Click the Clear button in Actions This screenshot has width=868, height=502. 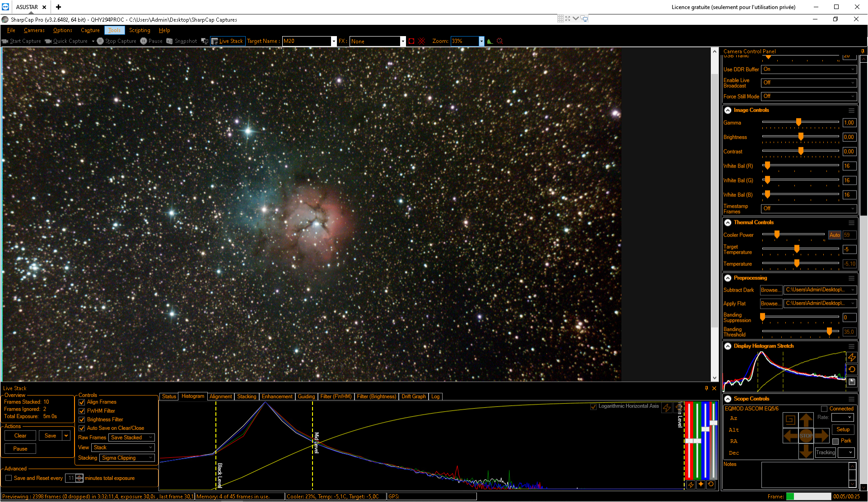point(20,436)
